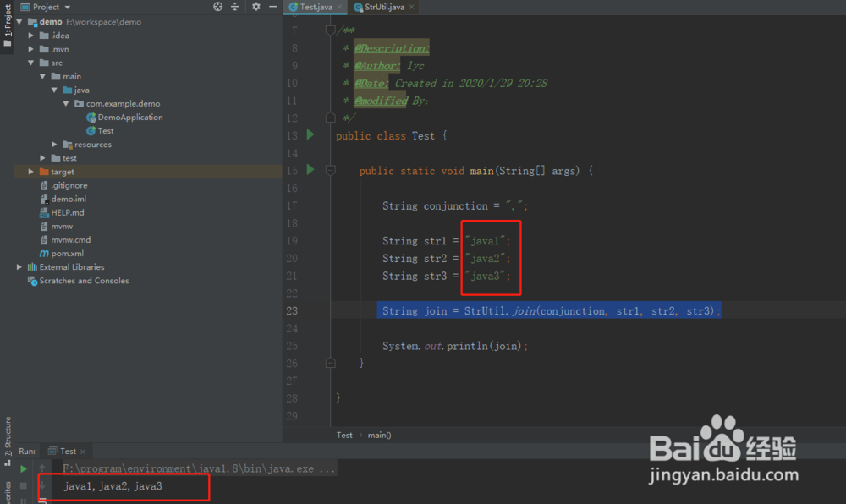This screenshot has width=846, height=504.
Task: Fold the Javadoc comment block at line 7
Action: (x=331, y=30)
